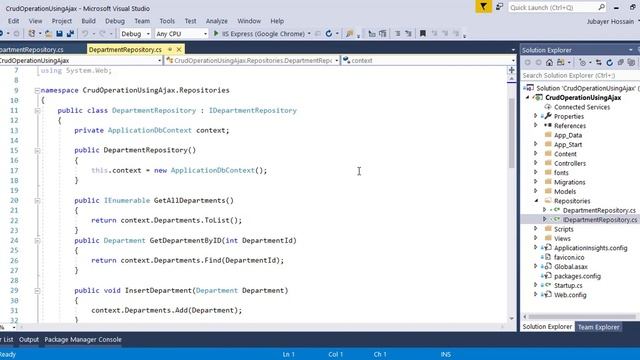Uncomment the selected lines icon
This screenshot has width=640, height=360.
coord(408,33)
